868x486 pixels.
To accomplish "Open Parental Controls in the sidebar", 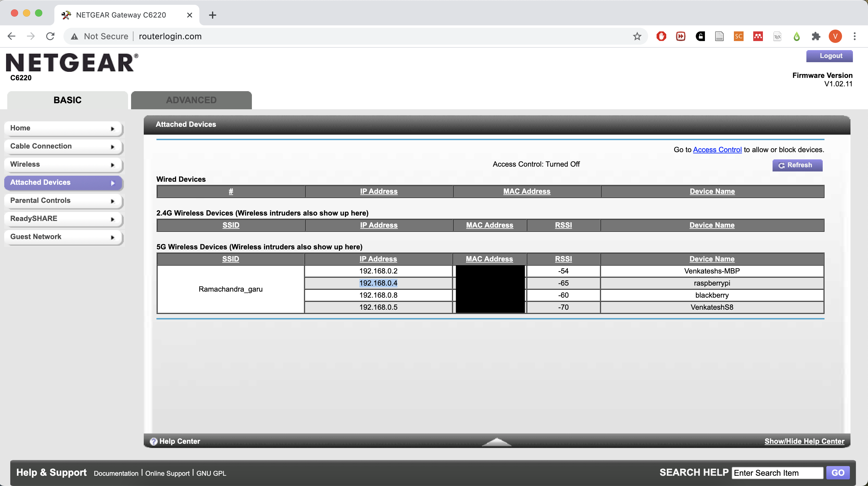I will tap(63, 201).
